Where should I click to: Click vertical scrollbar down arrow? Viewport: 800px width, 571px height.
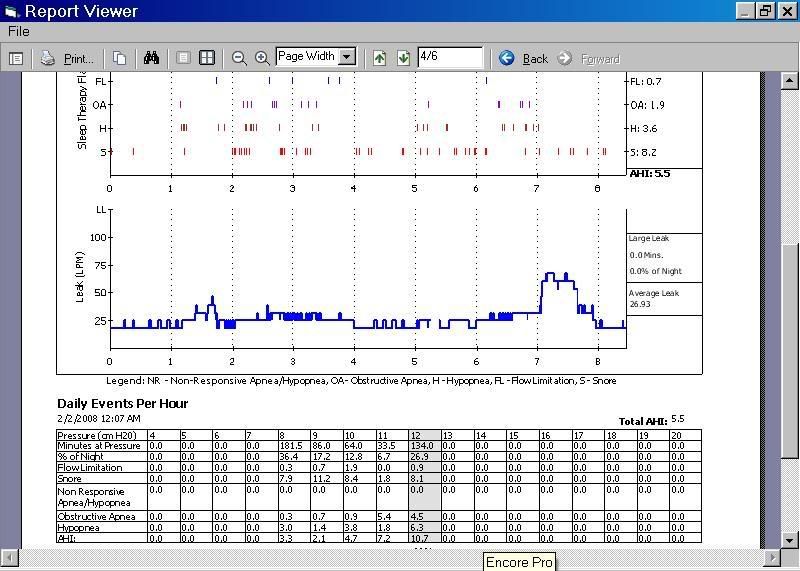click(x=789, y=539)
